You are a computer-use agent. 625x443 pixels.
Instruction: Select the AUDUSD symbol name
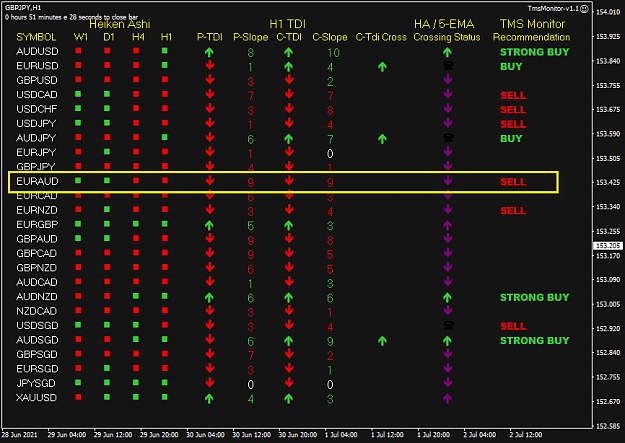click(37, 51)
